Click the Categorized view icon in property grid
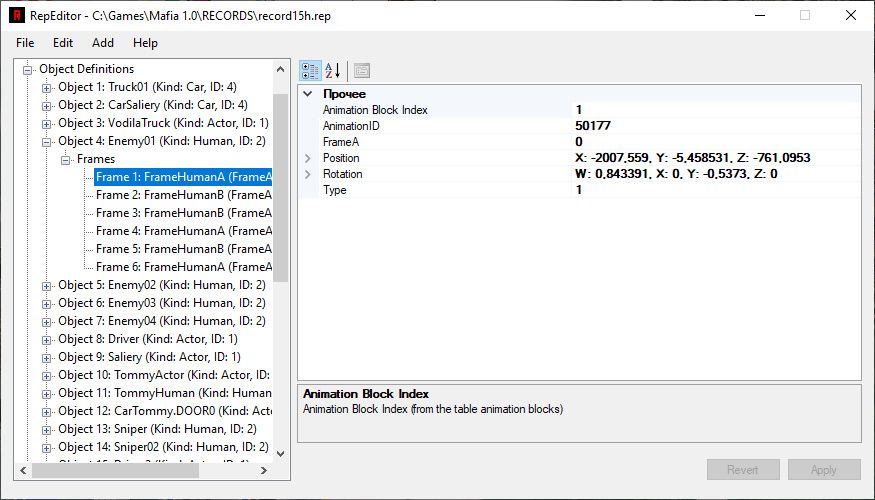Screen dimensions: 875x500 pos(310,70)
